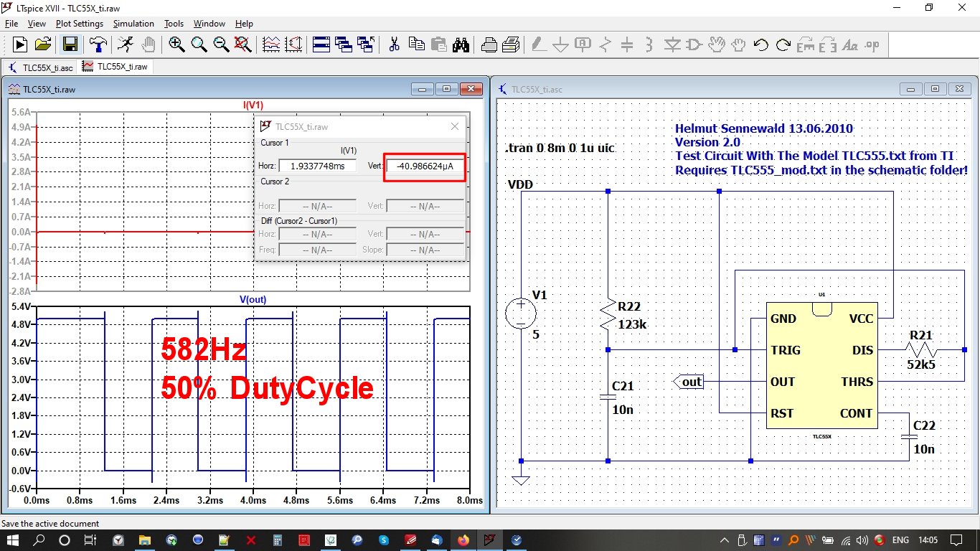This screenshot has width=980, height=551.
Task: Open a file with the folder icon
Action: [43, 44]
